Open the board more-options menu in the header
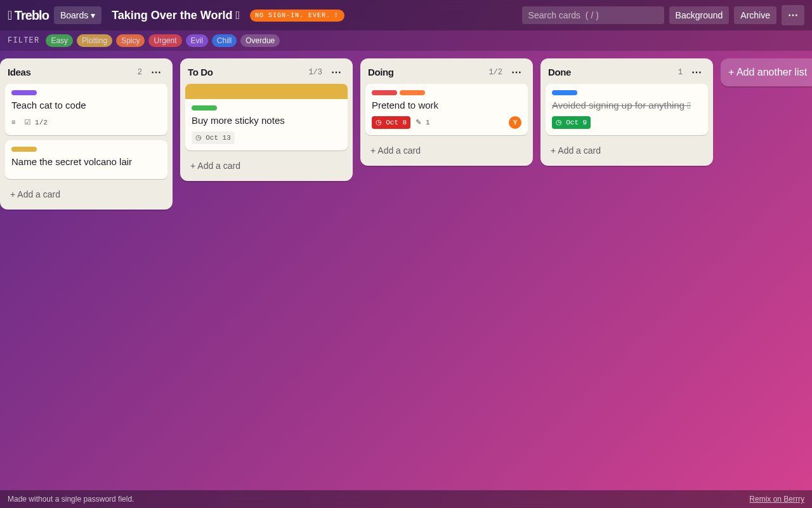 (793, 15)
